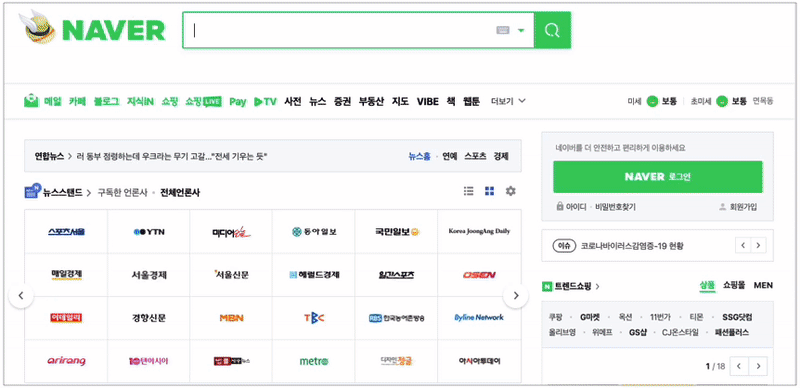This screenshot has height=388, width=800.
Task: Open the headline about 우크라 무기 고갈
Action: click(172, 156)
